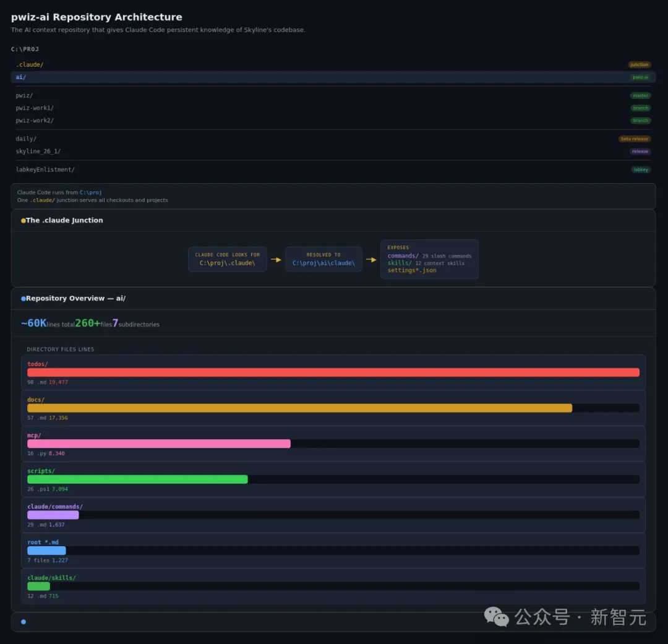Click the beta release badge on the daily/ row
Image resolution: width=668 pixels, height=644 pixels.
635,139
